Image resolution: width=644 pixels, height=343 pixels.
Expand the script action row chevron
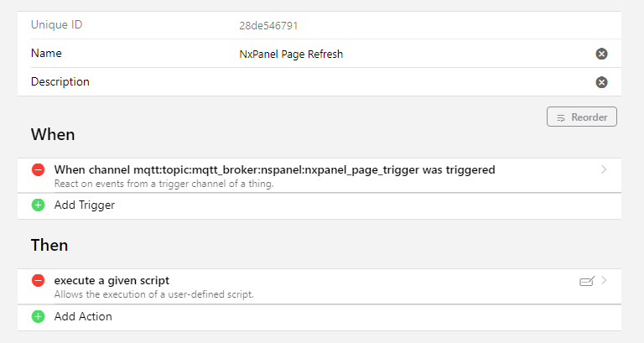coord(605,280)
